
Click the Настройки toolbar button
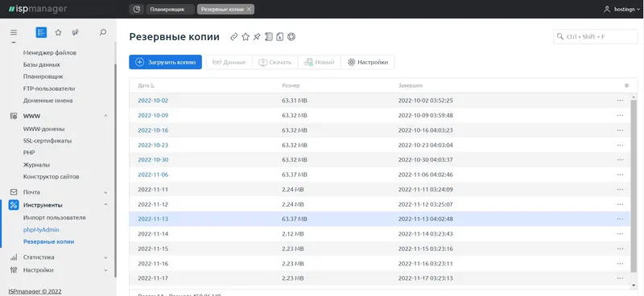pos(368,62)
